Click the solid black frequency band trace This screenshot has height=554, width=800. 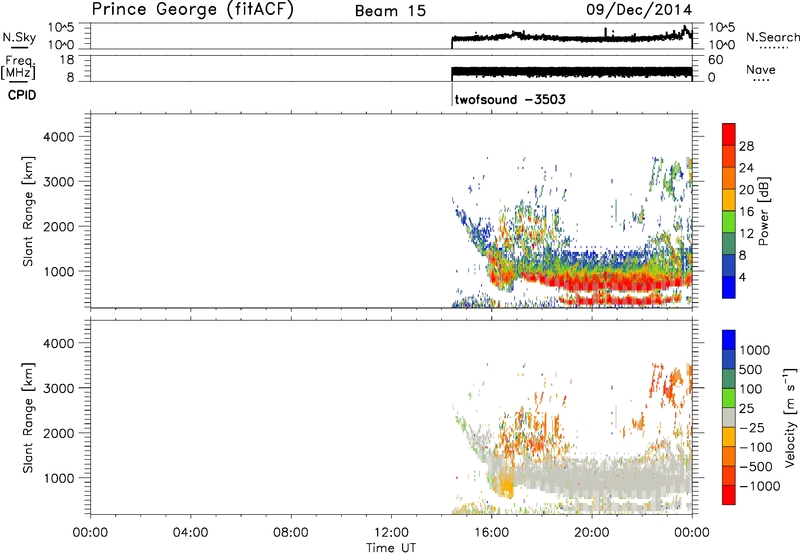(572, 72)
